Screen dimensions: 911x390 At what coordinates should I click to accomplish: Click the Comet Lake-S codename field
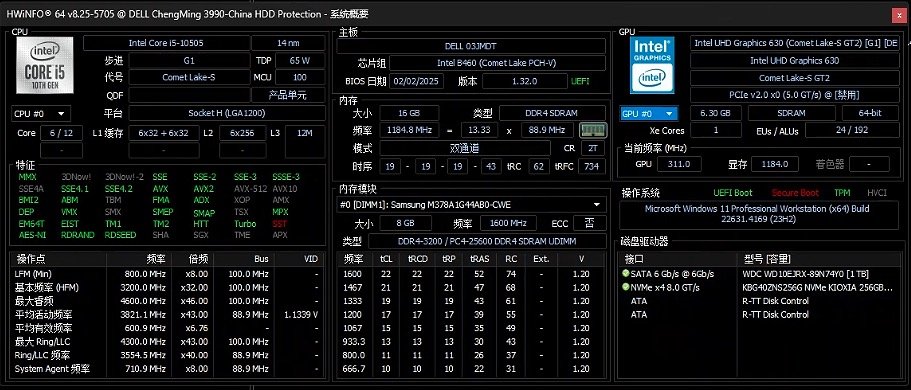tap(189, 77)
